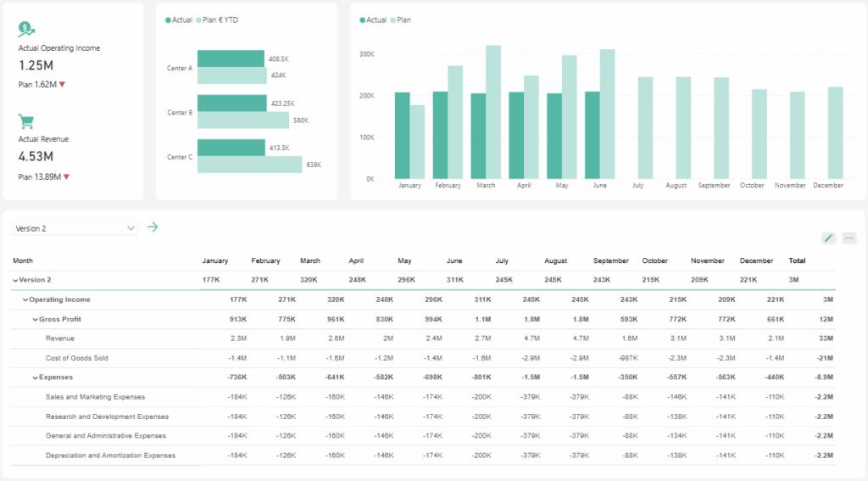Collapse the Expenses row
Image resolution: width=868 pixels, height=481 pixels.
[35, 378]
